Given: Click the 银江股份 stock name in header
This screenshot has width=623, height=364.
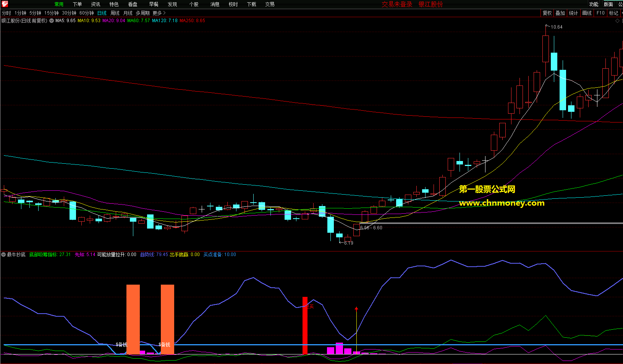Looking at the screenshot, I should coord(430,4).
